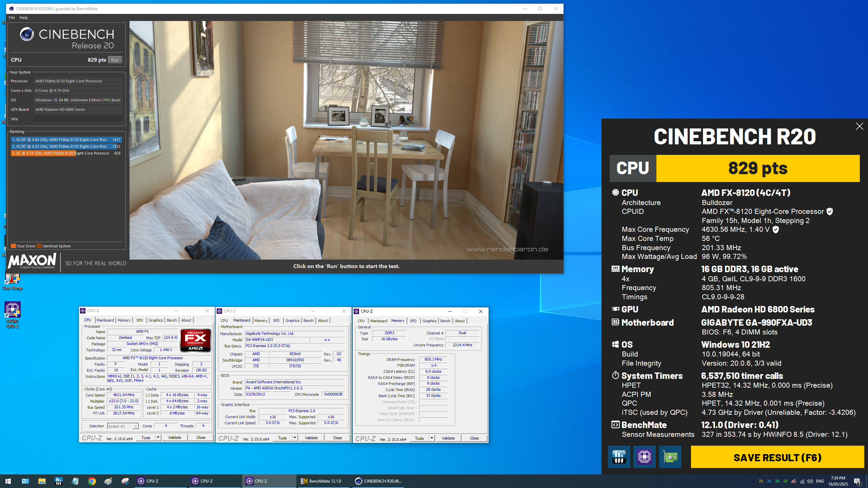Select ranking entry with score 1421
The width and height of the screenshot is (868, 488).
click(x=66, y=140)
